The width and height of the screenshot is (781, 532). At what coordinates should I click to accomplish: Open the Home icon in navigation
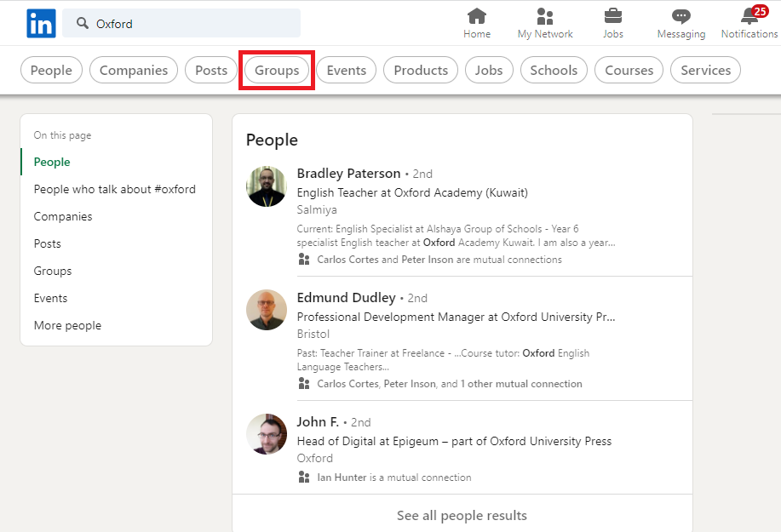477,16
